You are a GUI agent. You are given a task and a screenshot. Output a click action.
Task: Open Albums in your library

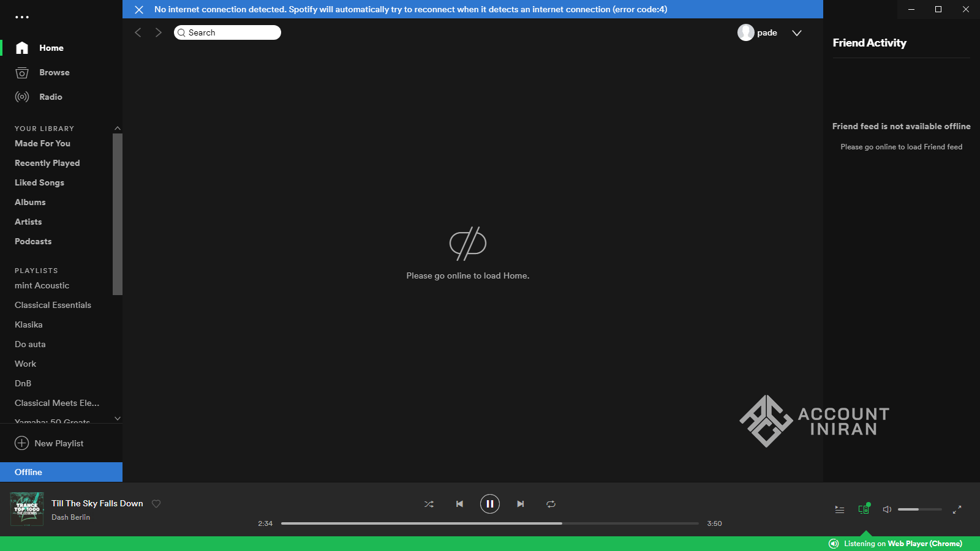[x=30, y=202]
